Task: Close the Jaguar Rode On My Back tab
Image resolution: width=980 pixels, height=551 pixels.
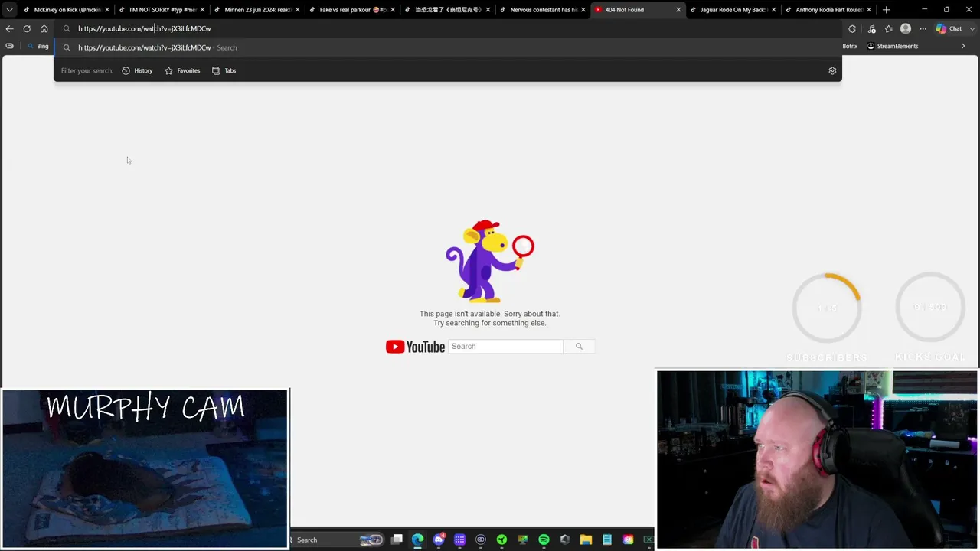Action: [773, 10]
